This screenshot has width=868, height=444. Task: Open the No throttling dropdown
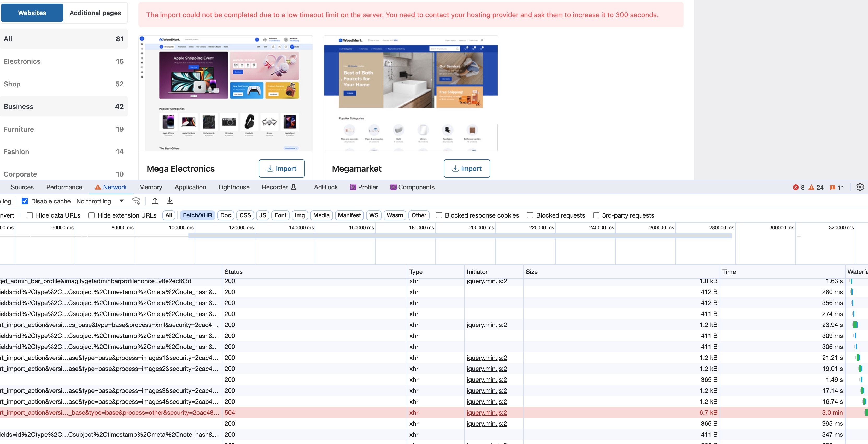[100, 201]
